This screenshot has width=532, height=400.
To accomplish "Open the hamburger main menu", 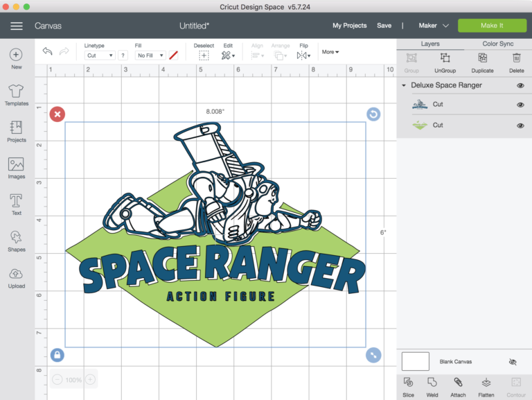I will (x=17, y=26).
